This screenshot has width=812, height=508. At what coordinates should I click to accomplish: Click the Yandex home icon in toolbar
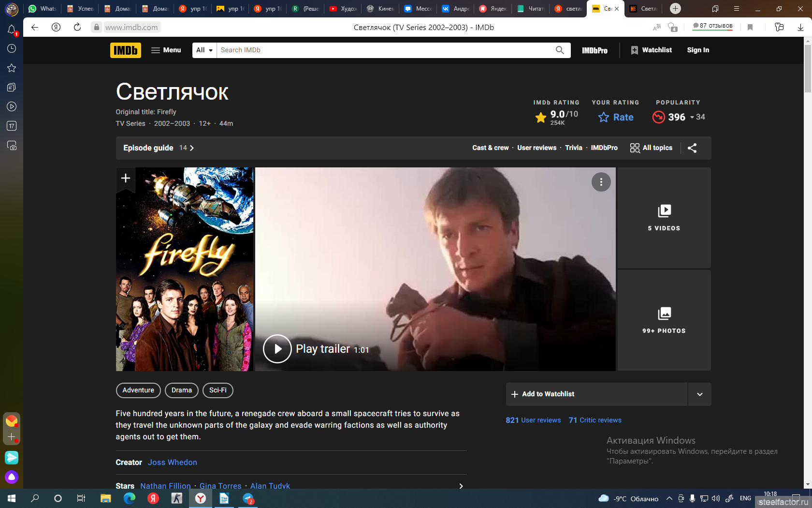[x=56, y=27]
